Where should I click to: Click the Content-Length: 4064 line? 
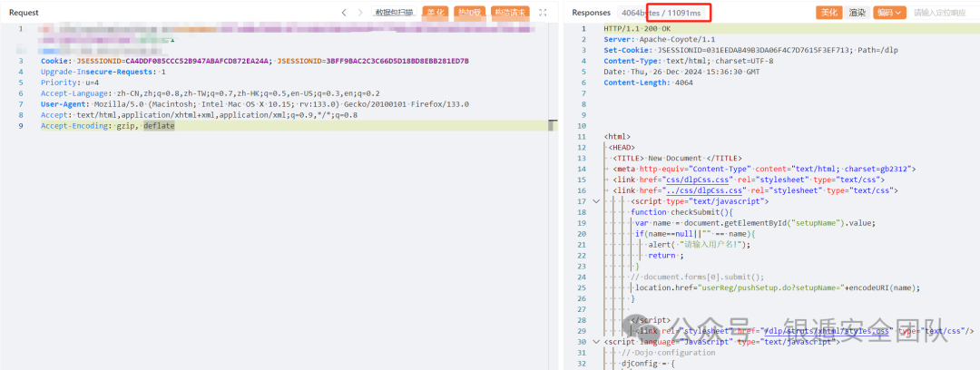[648, 83]
